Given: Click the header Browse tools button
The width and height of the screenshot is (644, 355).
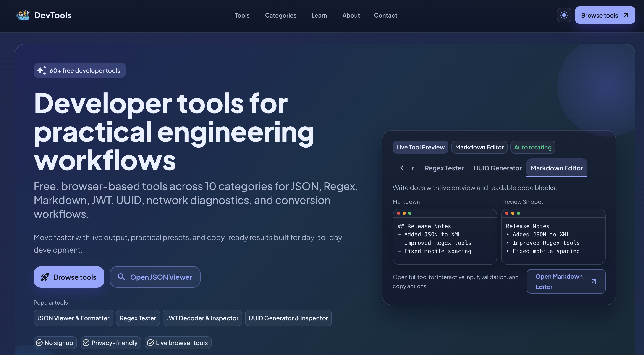Looking at the screenshot, I should click(605, 15).
